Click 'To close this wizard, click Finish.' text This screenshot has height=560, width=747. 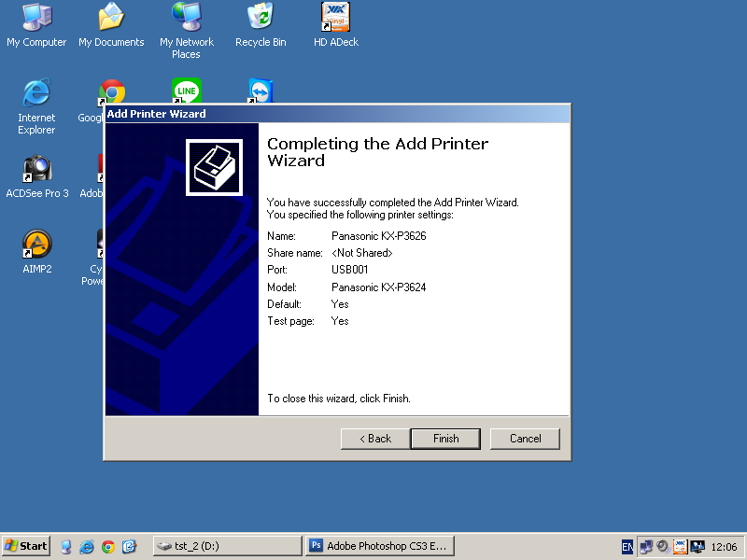pos(339,399)
